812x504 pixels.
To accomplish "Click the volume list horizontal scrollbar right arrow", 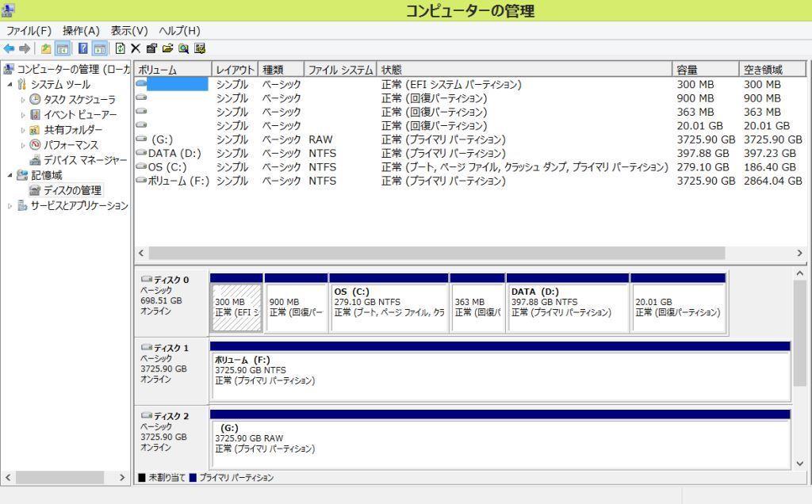I will 799,253.
